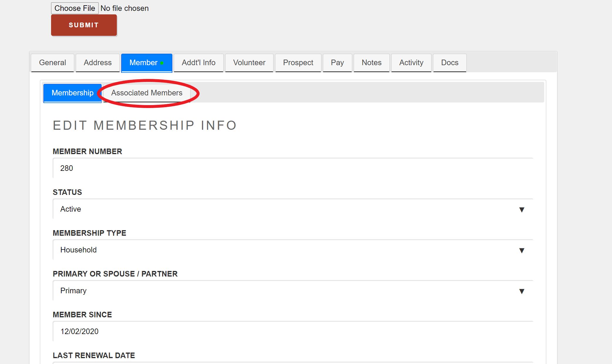The width and height of the screenshot is (612, 364).
Task: Expand the Status dropdown showing Active
Action: pyautogui.click(x=293, y=209)
